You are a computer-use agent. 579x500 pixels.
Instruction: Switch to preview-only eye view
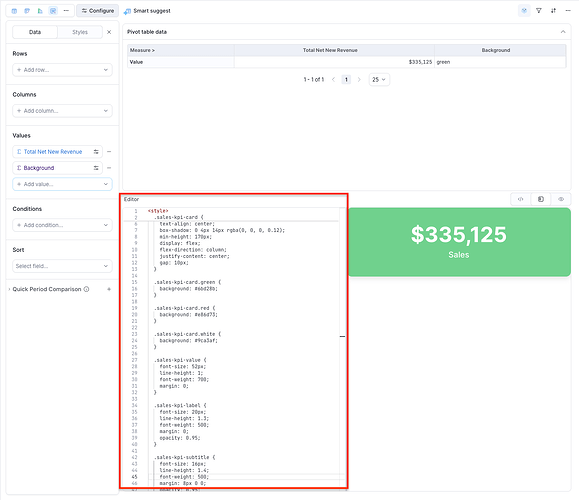561,199
